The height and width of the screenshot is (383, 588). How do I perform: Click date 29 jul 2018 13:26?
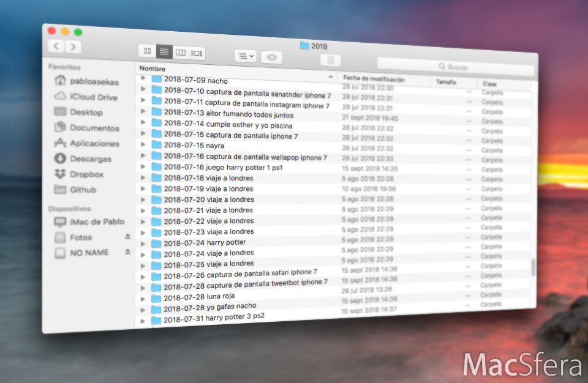click(x=367, y=290)
